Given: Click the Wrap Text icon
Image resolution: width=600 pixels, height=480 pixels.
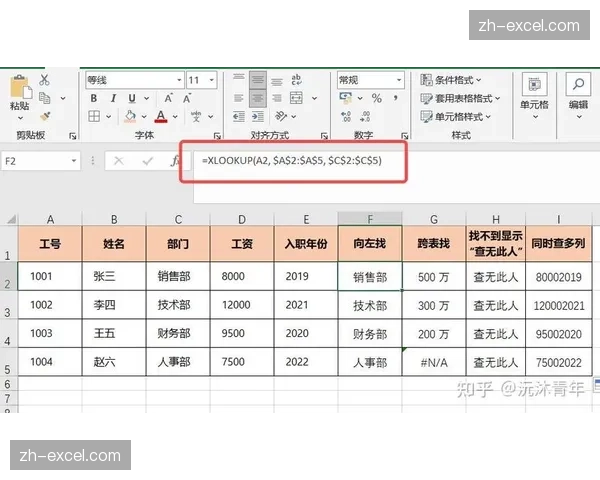Looking at the screenshot, I should [296, 80].
